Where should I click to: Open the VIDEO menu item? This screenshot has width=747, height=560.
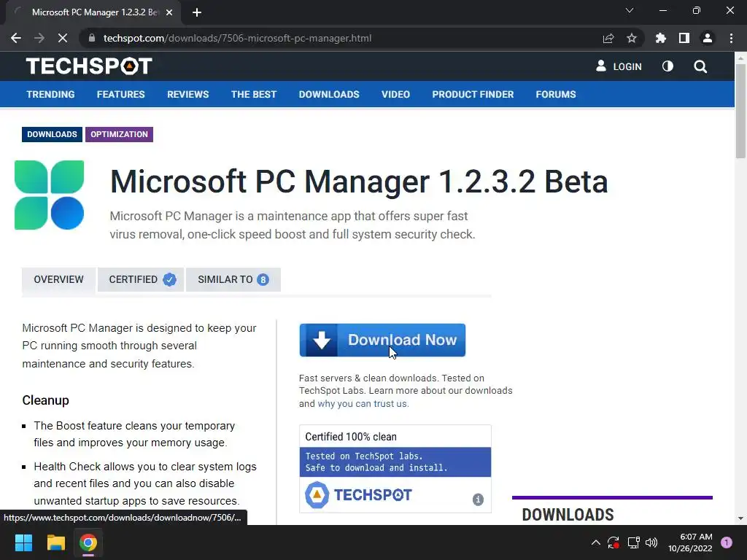(x=395, y=94)
